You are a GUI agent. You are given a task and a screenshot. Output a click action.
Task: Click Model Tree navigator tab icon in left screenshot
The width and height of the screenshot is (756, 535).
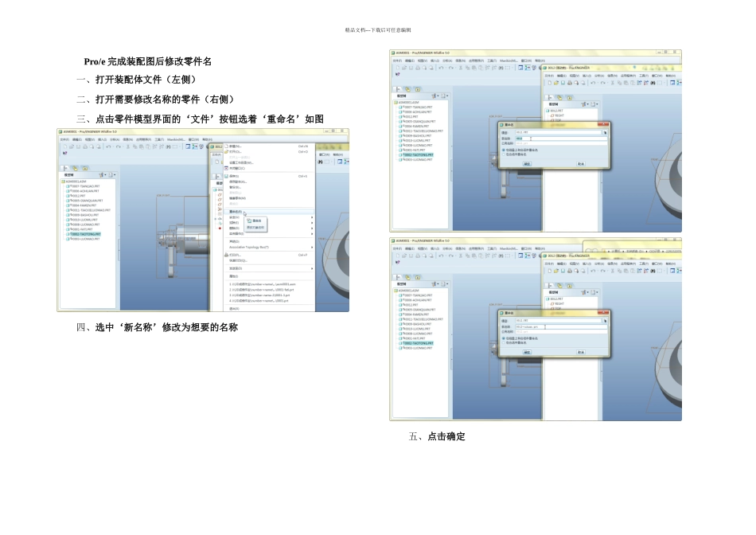click(x=65, y=168)
